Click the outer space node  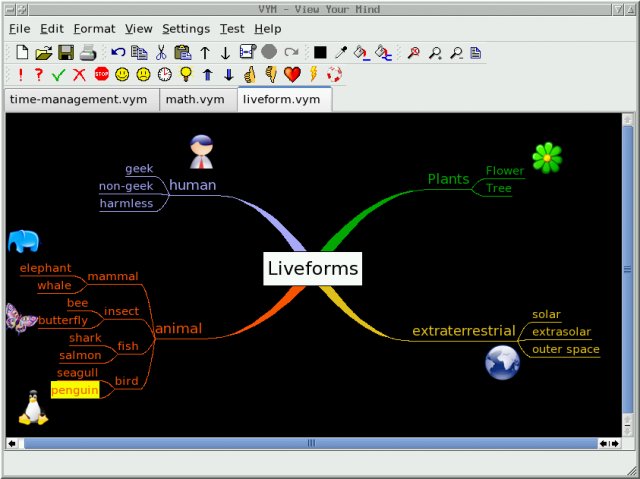[566, 349]
